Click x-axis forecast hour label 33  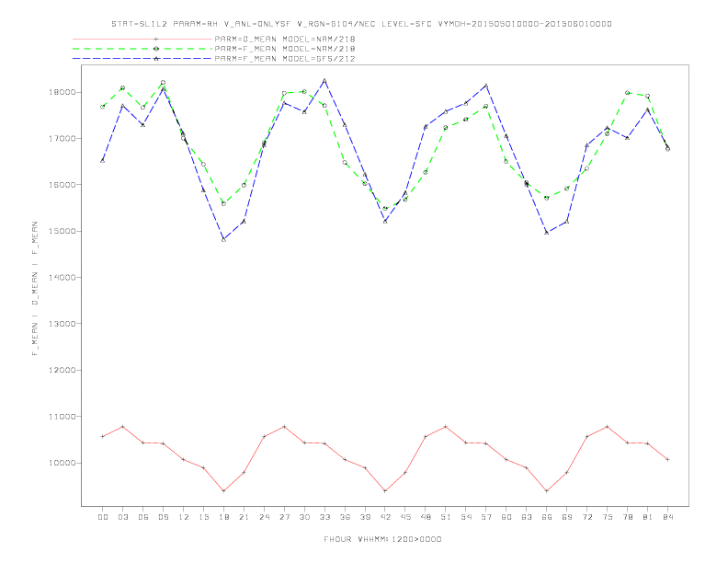pyautogui.click(x=324, y=517)
